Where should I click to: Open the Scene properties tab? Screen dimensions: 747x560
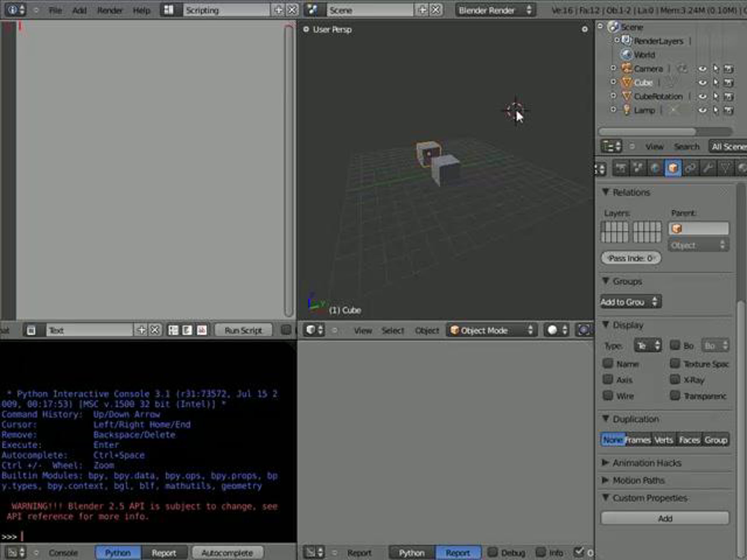tap(638, 168)
